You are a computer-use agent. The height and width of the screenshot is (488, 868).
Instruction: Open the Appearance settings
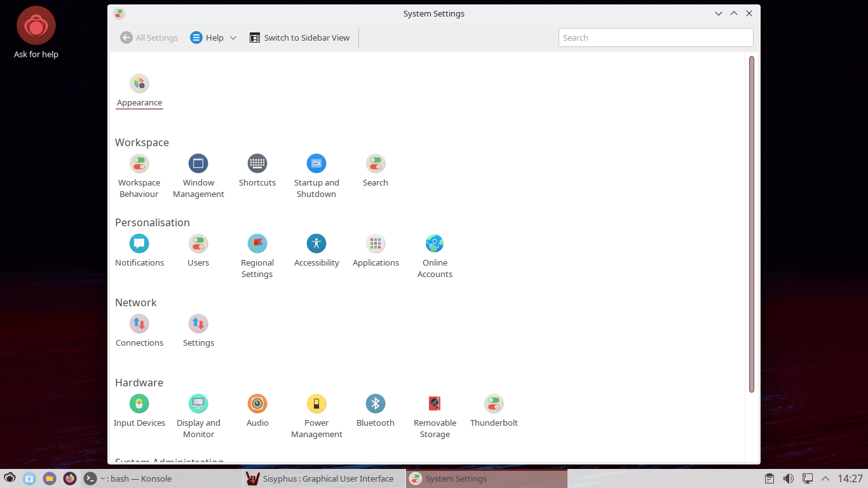pos(139,91)
